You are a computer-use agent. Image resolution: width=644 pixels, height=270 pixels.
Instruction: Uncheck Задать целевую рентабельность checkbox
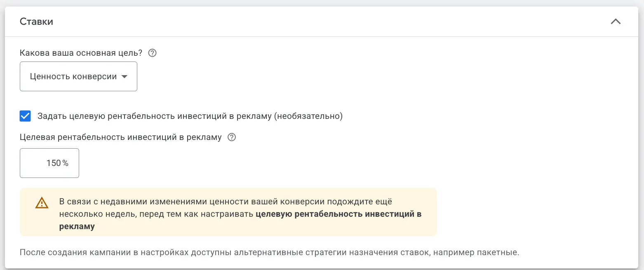pos(25,116)
